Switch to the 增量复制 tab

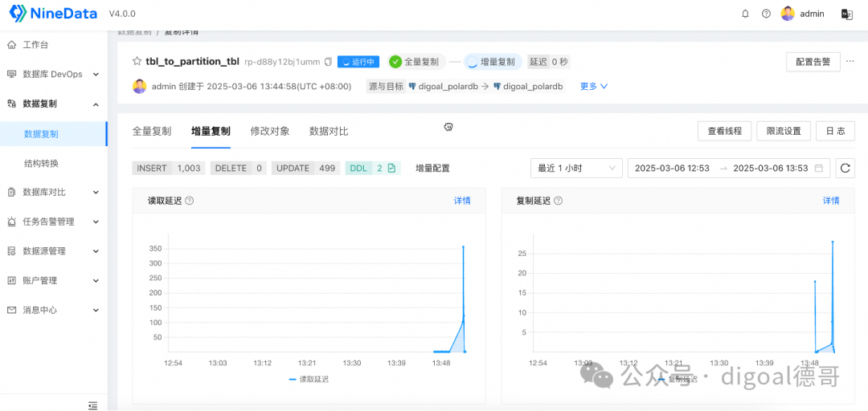tap(211, 132)
